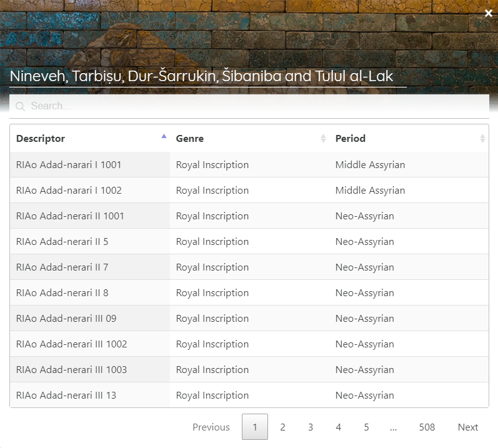Navigate to page 5
498x448 pixels.
(x=366, y=427)
